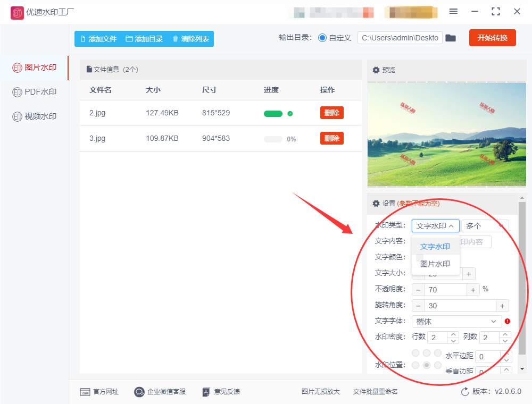Viewport: 532px width, 404px height.
Task: Click the version refresh icon
Action: pos(465,392)
